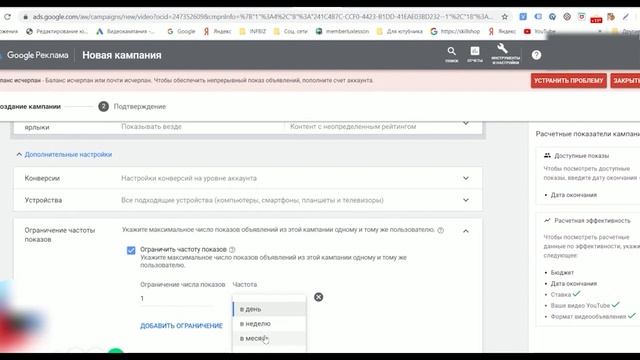640x360 pixels.
Task: Click 'Ставка' item in effectiveness list
Action: coord(561,295)
